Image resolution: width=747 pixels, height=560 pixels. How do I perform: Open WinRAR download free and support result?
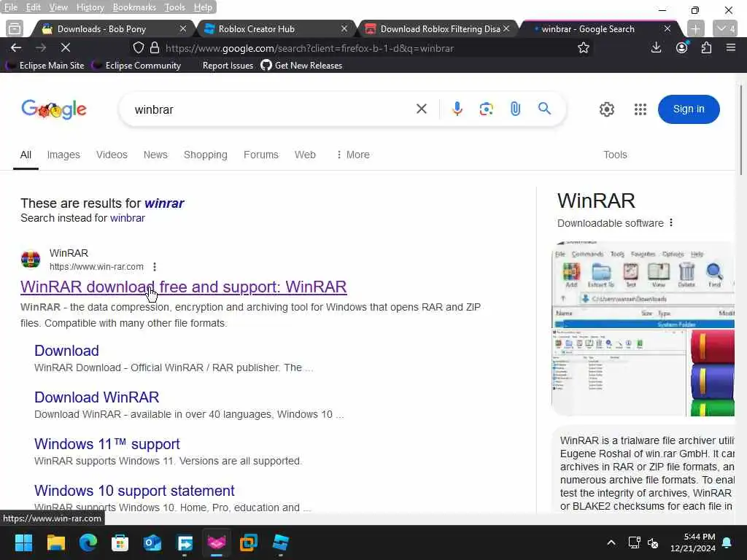[x=183, y=287]
